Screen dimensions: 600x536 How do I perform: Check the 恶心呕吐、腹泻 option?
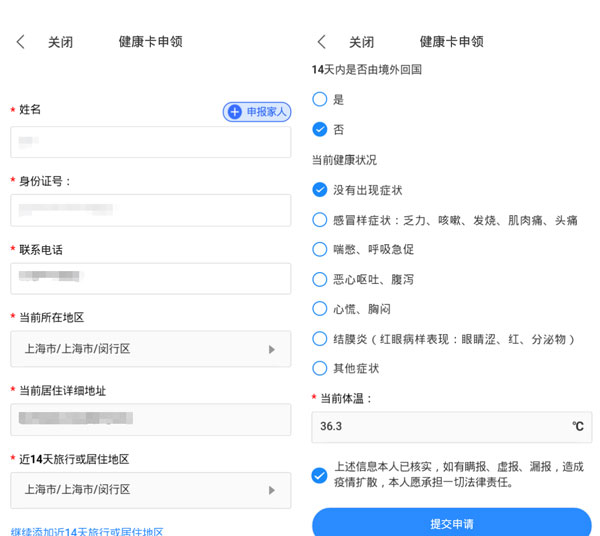(320, 279)
